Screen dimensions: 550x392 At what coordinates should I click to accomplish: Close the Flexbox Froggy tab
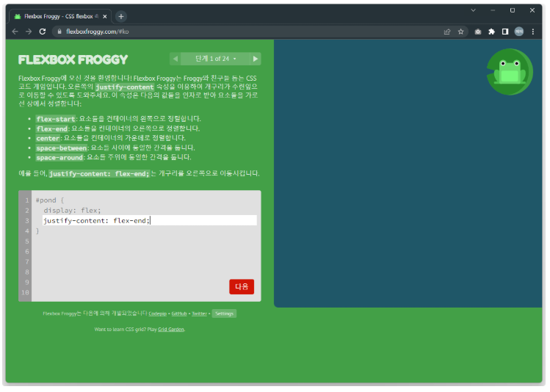[104, 16]
